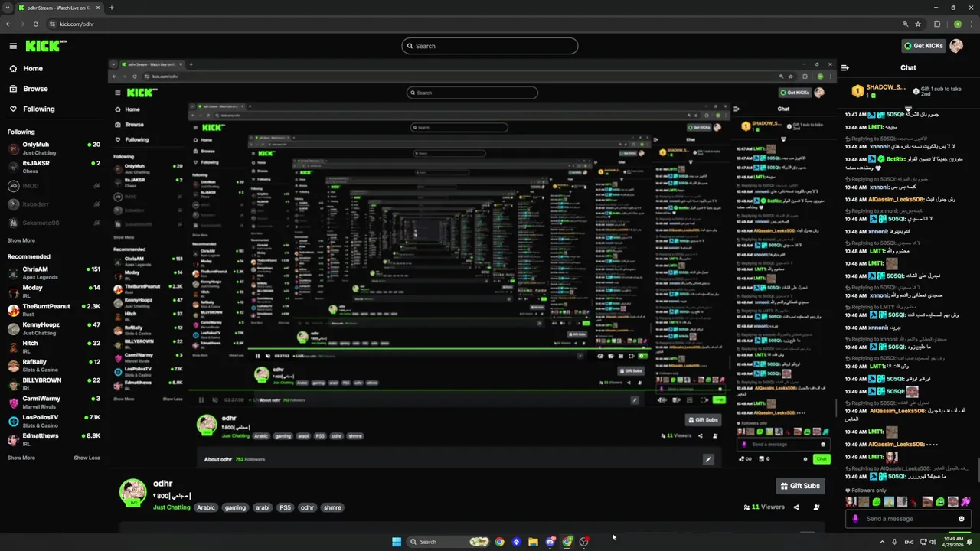Pick the purple hands emote in quick emotes
This screenshot has height=551, width=980.
966,502
